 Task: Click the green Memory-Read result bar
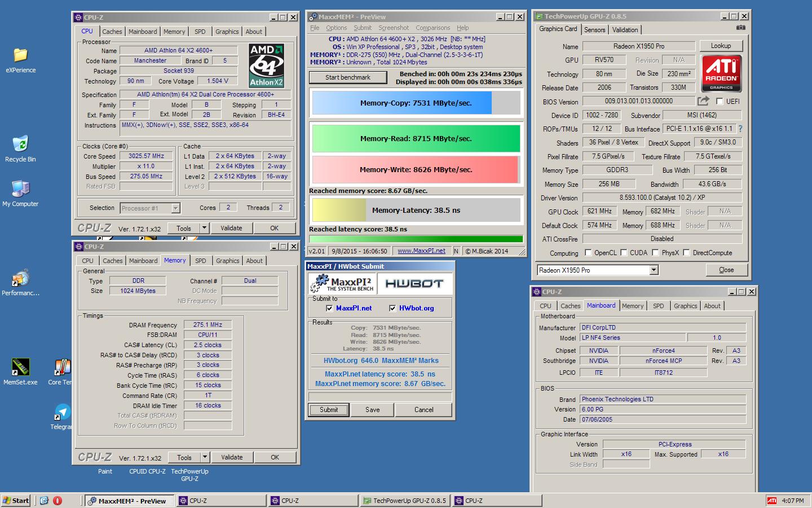click(416, 138)
